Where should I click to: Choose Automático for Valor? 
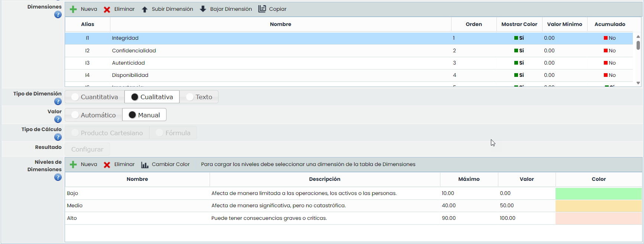[94, 115]
